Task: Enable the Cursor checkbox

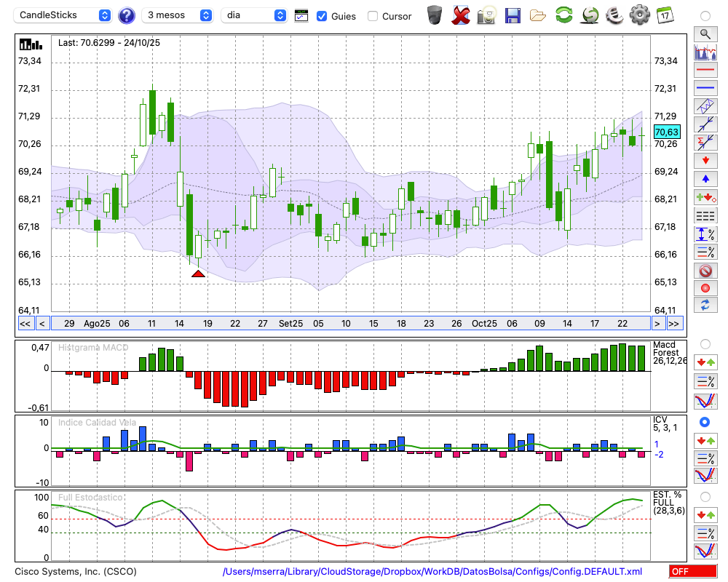Action: coord(372,16)
